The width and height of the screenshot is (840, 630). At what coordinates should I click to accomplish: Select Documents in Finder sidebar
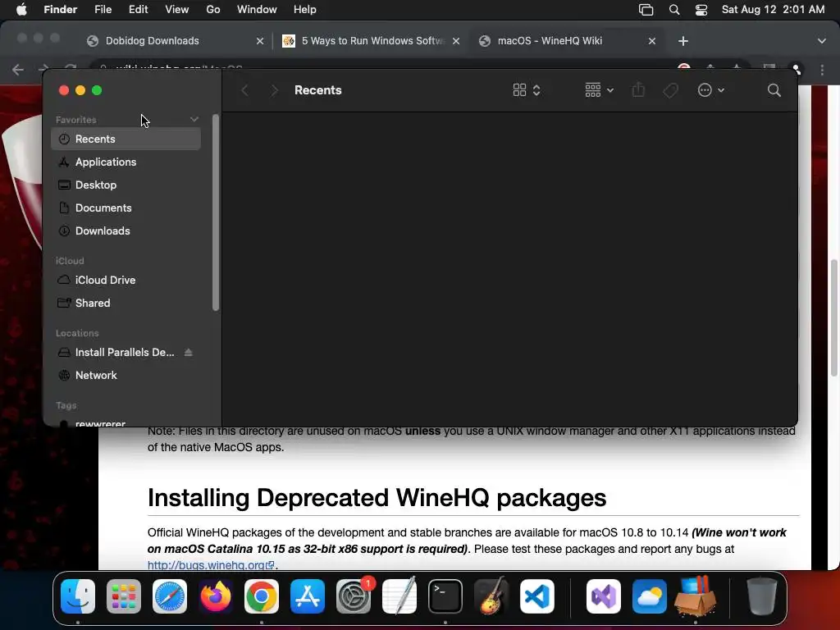point(126,208)
